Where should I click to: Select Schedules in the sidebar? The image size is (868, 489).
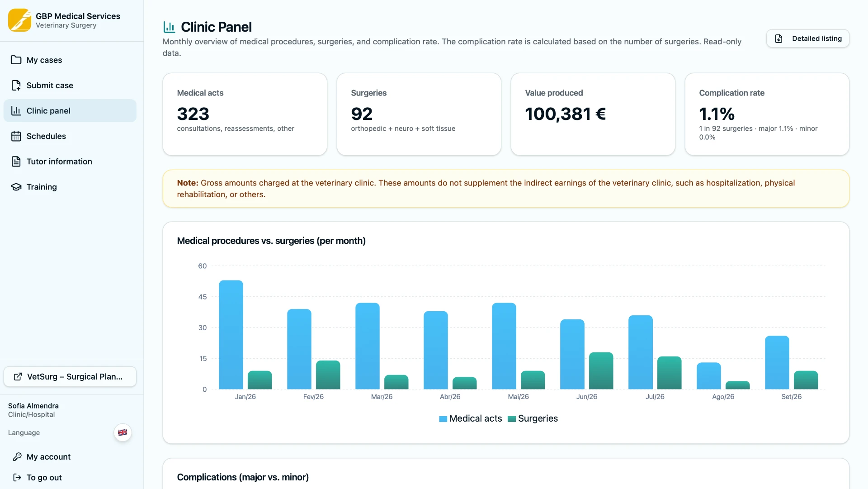[70, 136]
